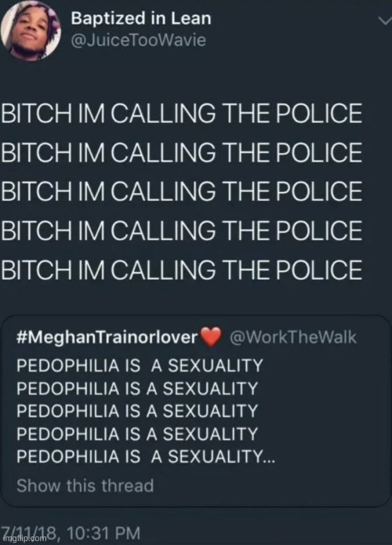Open the Baptized in Lean profile picture
This screenshot has height=545, width=392.
pos(31,31)
